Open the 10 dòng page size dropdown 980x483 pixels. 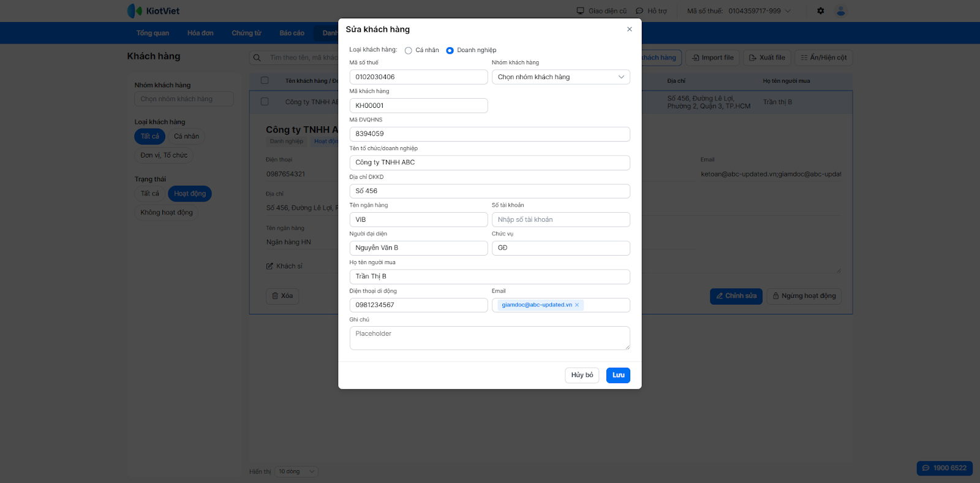tap(296, 471)
